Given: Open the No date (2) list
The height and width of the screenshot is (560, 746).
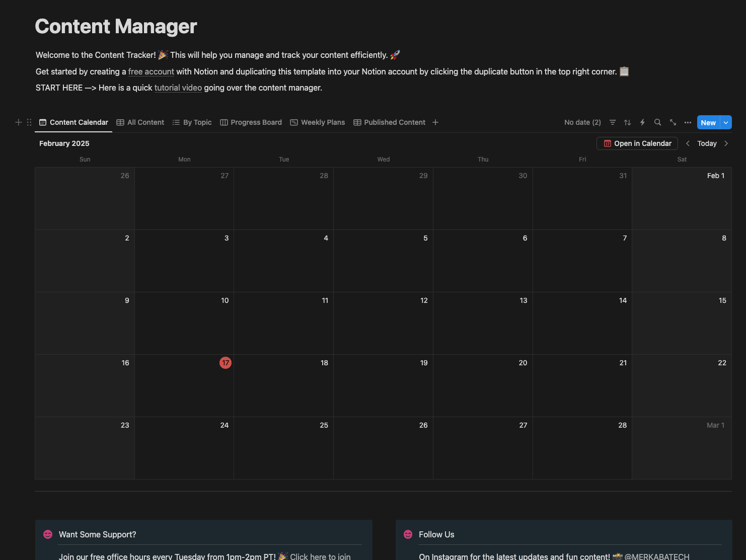Looking at the screenshot, I should pos(582,122).
